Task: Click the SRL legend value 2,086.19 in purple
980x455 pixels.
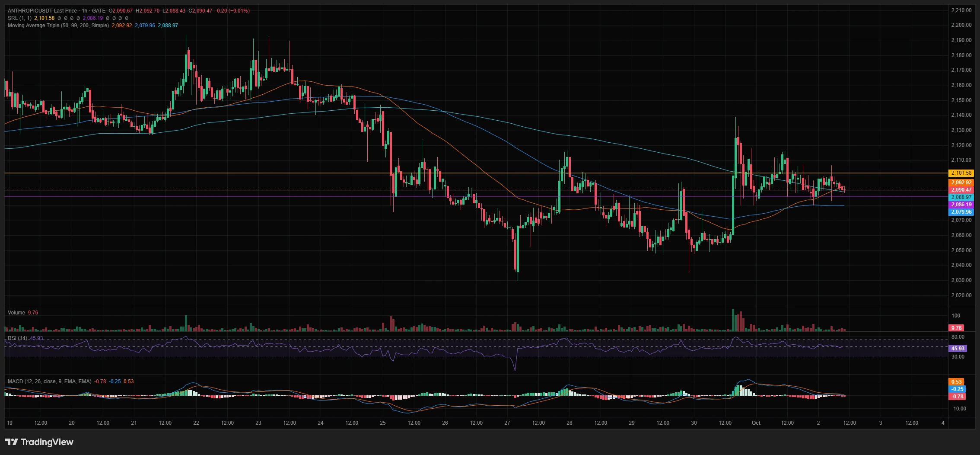Action: pos(93,18)
